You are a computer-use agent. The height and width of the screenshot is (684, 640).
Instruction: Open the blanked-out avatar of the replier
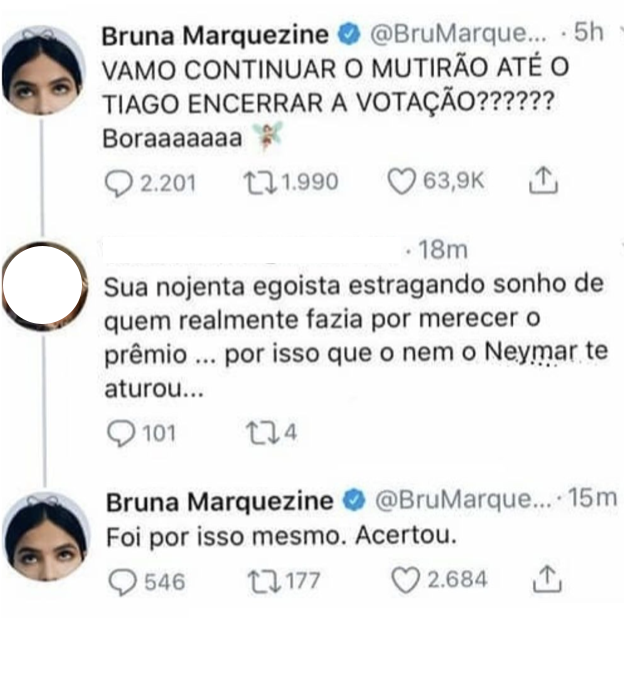coord(43,286)
